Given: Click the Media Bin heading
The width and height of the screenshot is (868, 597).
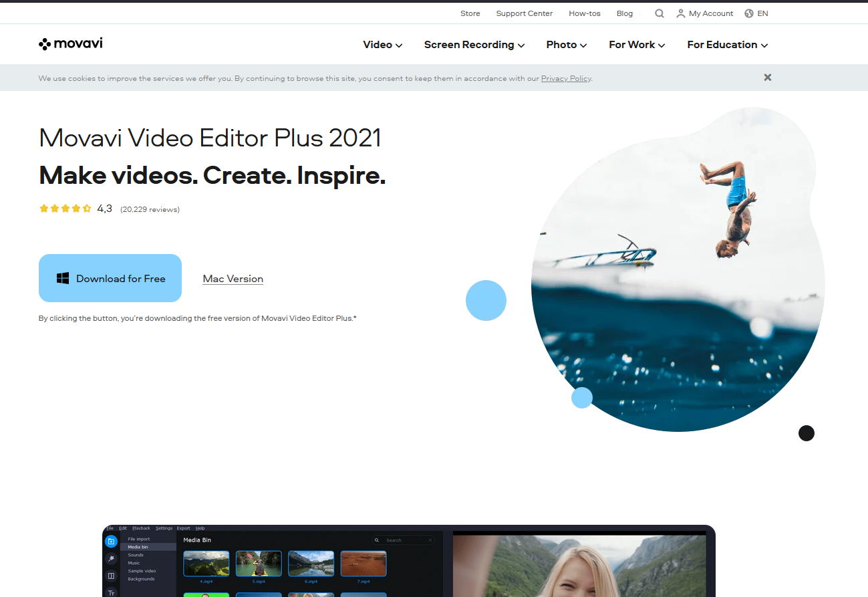Looking at the screenshot, I should [197, 540].
